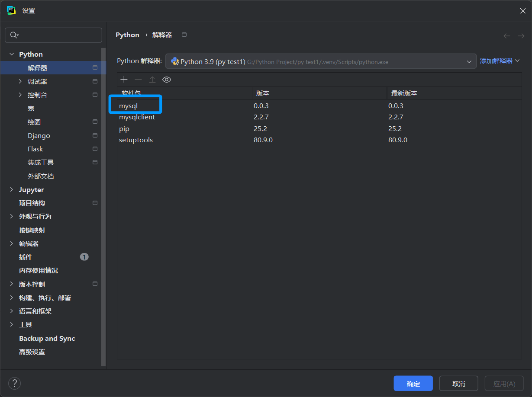Image resolution: width=532 pixels, height=397 pixels.
Task: Click the settings tree vertical scrollbar
Action: pyautogui.click(x=103, y=208)
